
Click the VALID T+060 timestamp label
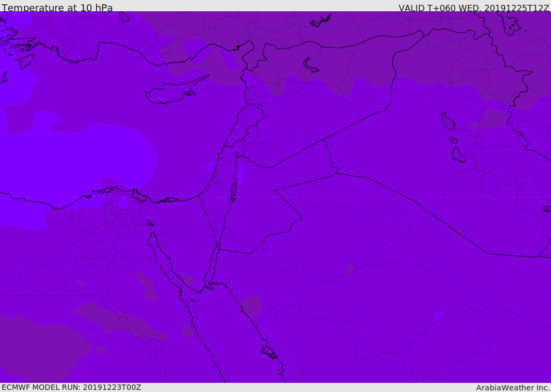(x=474, y=8)
